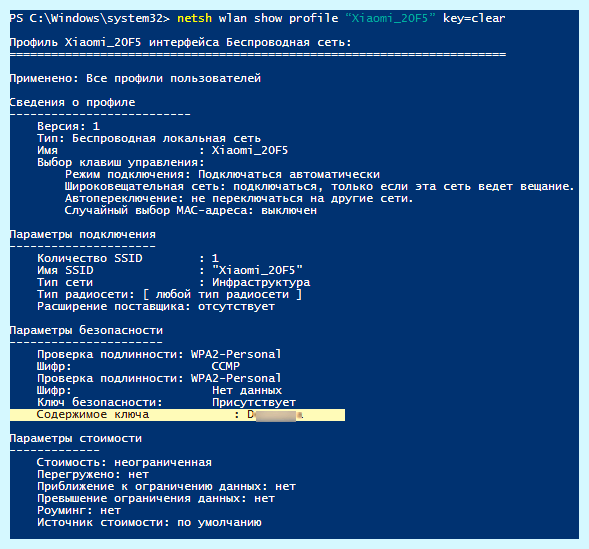The width and height of the screenshot is (589, 549).
Task: Click the 'Роуминг: нет' line
Action: coord(79,510)
